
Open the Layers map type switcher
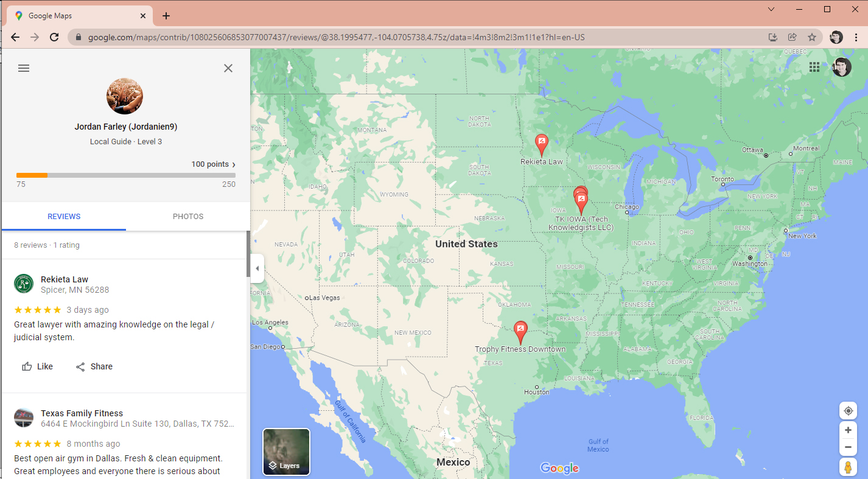(x=286, y=452)
